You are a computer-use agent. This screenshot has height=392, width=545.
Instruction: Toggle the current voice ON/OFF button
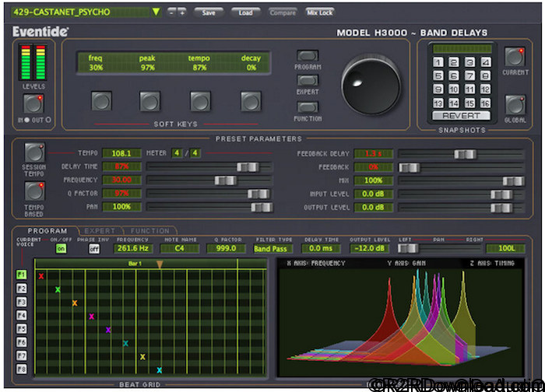[x=61, y=248]
